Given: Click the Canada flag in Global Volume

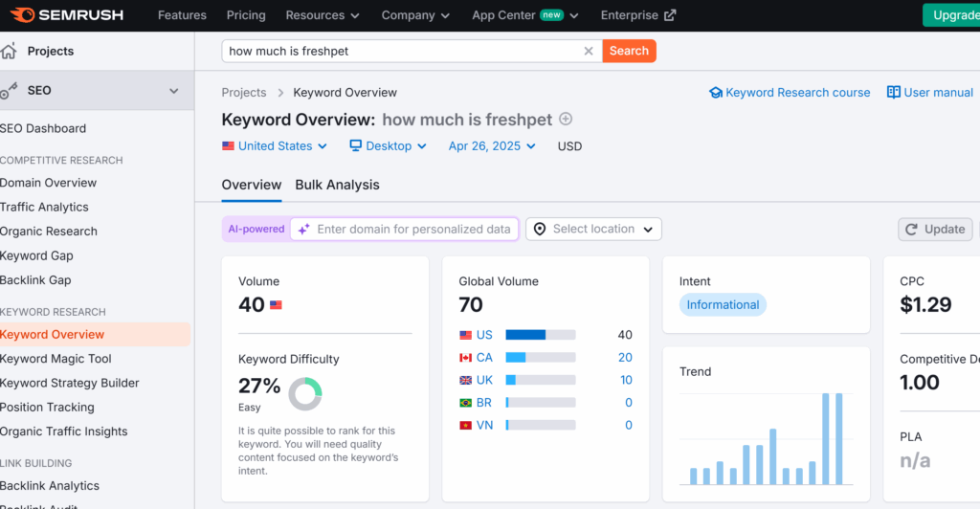Looking at the screenshot, I should 466,358.
